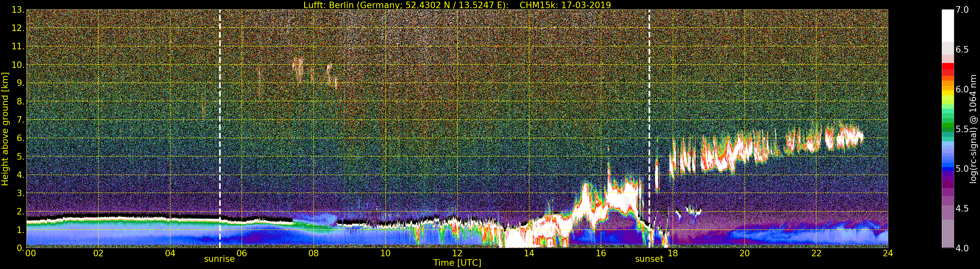Click the height tick label '13.'
This screenshot has width=980, height=269.
18,10
